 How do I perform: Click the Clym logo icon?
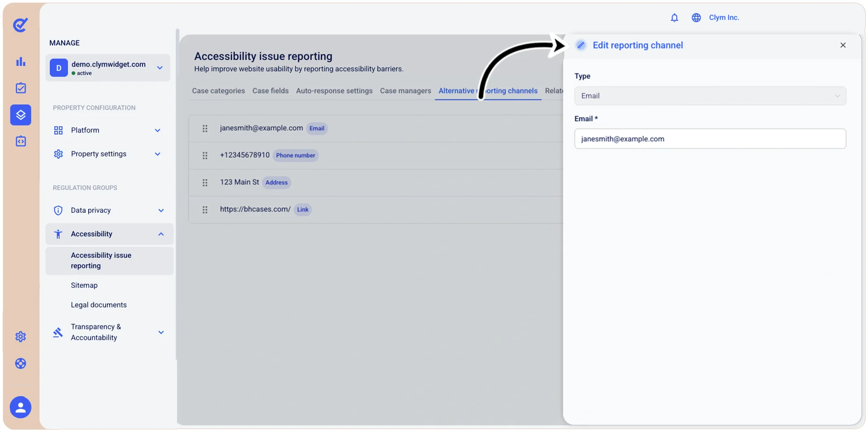click(x=20, y=25)
